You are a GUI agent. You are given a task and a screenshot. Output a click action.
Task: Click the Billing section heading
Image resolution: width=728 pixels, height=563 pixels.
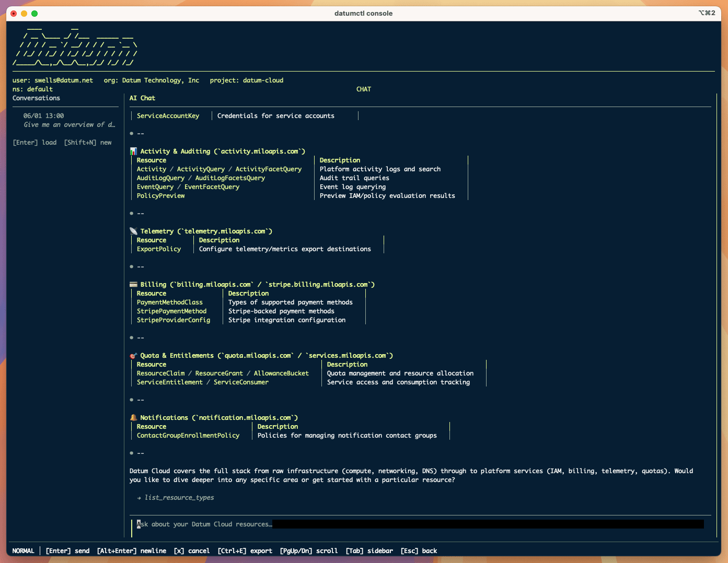pyautogui.click(x=258, y=285)
